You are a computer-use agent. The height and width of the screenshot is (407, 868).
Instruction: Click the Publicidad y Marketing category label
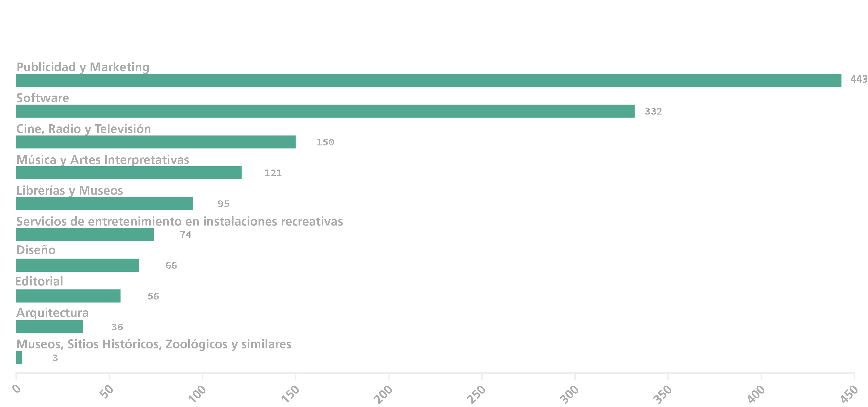pos(83,67)
